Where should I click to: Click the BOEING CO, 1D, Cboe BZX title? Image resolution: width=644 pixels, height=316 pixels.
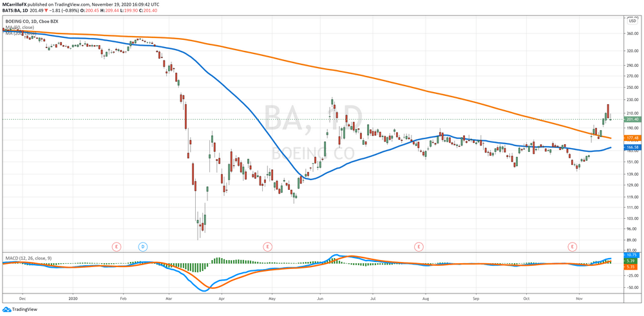(31, 21)
